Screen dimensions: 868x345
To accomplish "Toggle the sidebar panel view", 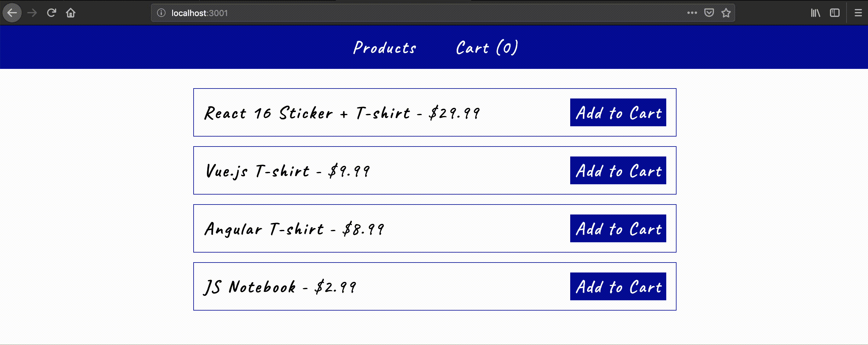I will tap(836, 13).
